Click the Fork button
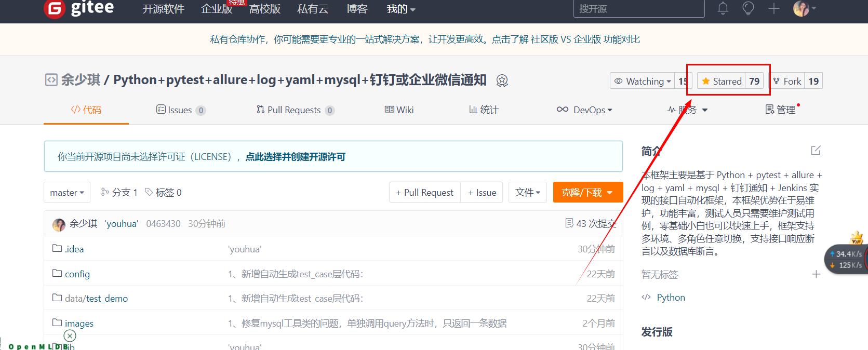 point(787,81)
